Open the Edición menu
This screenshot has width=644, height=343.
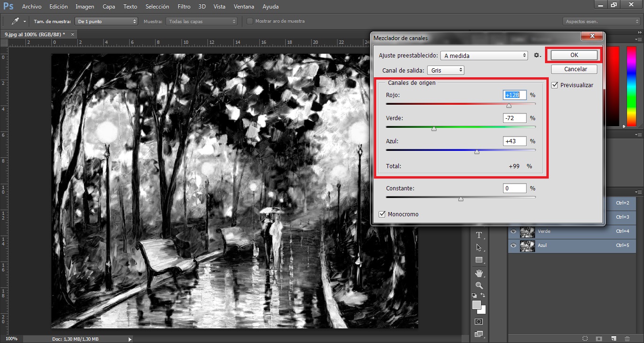[58, 7]
